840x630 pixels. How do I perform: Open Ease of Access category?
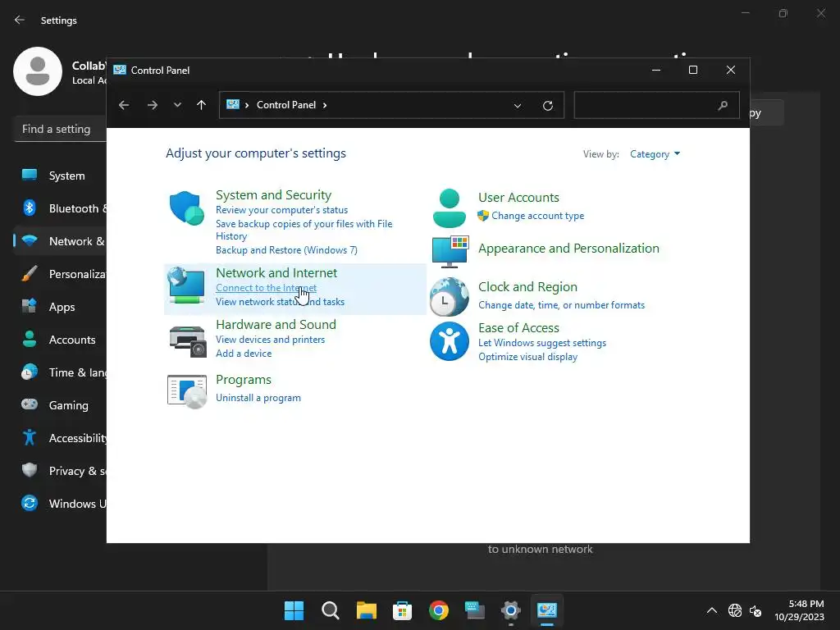tap(518, 328)
